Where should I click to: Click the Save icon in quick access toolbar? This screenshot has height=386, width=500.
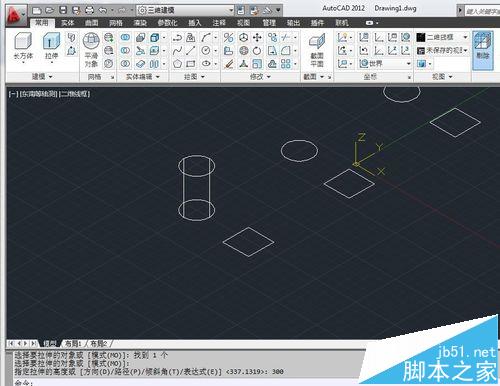click(63, 10)
